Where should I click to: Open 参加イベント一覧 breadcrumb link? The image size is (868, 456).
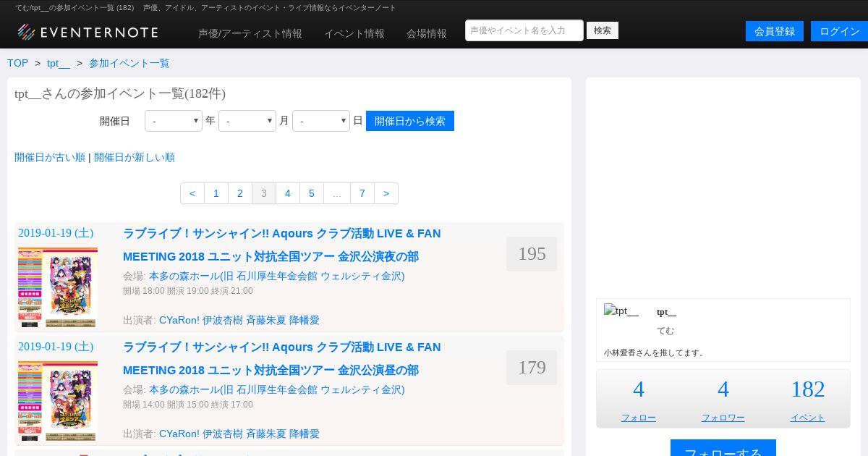click(x=129, y=63)
